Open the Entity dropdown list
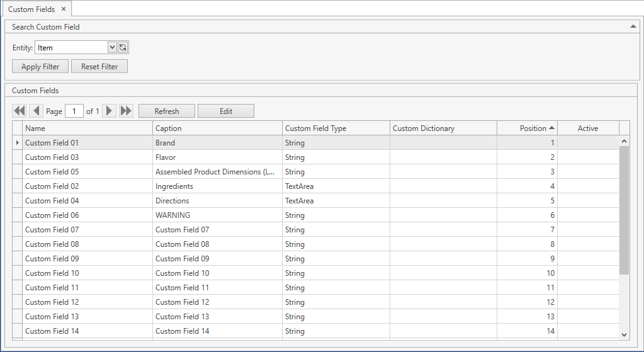This screenshot has width=644, height=352. pos(112,47)
